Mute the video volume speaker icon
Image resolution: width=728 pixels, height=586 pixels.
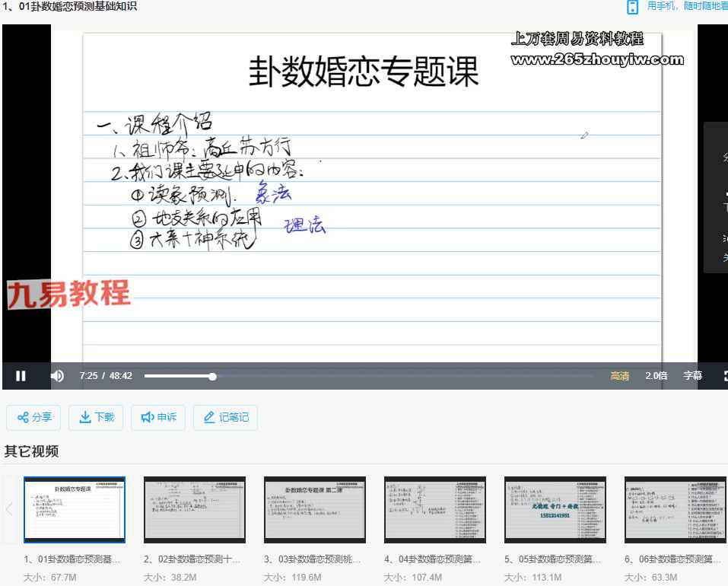[x=57, y=376]
